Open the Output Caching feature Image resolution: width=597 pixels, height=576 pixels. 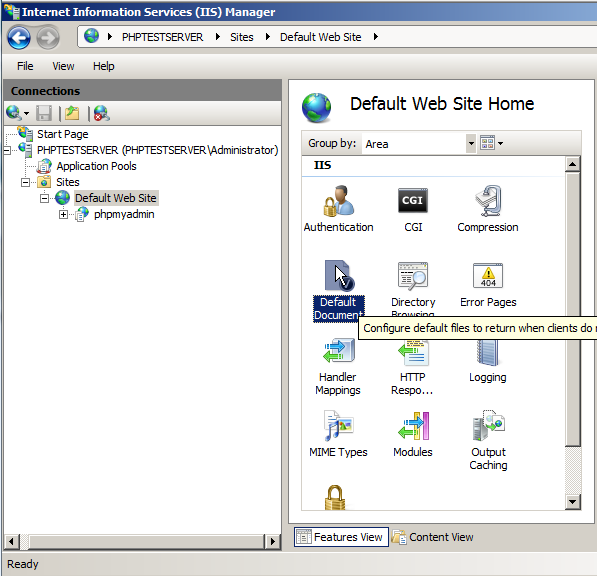coord(488,441)
